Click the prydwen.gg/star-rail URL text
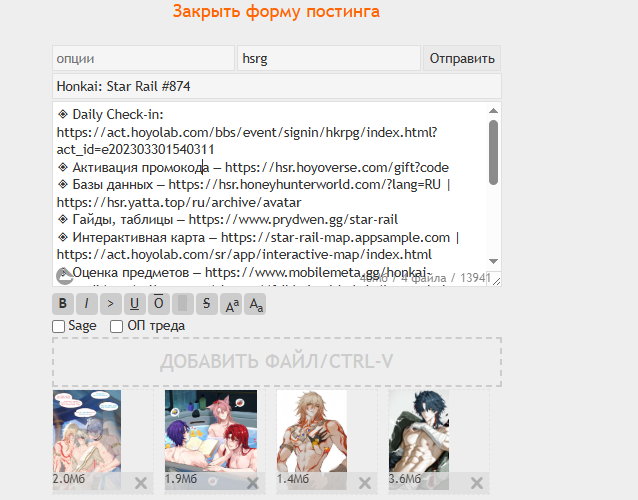Screen dimensions: 638x500 [293, 220]
